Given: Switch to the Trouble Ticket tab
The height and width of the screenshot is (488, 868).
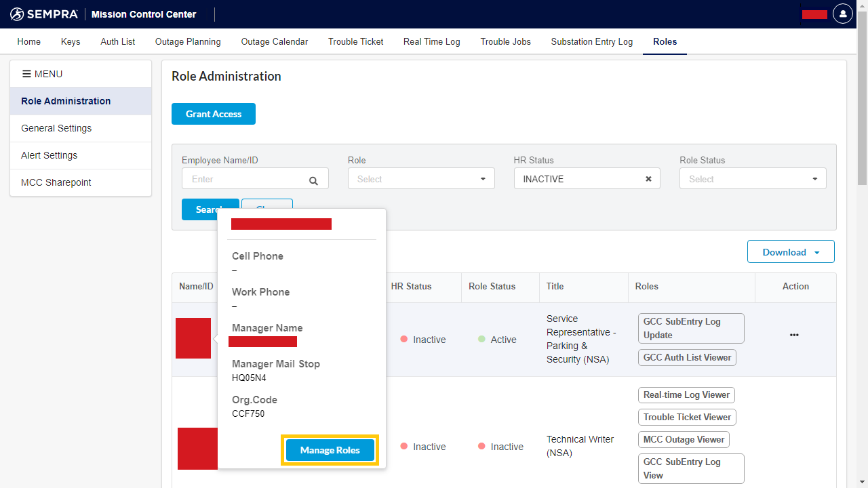Looking at the screenshot, I should (355, 41).
